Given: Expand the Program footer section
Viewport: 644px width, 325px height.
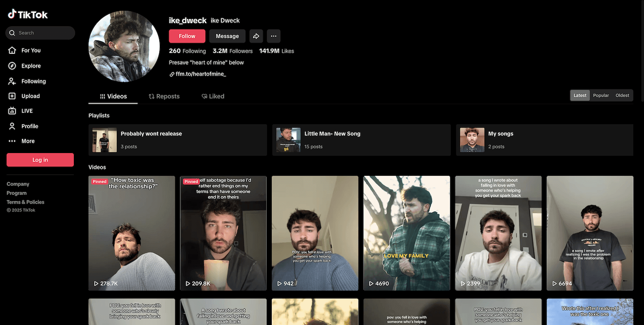Looking at the screenshot, I should (x=17, y=193).
